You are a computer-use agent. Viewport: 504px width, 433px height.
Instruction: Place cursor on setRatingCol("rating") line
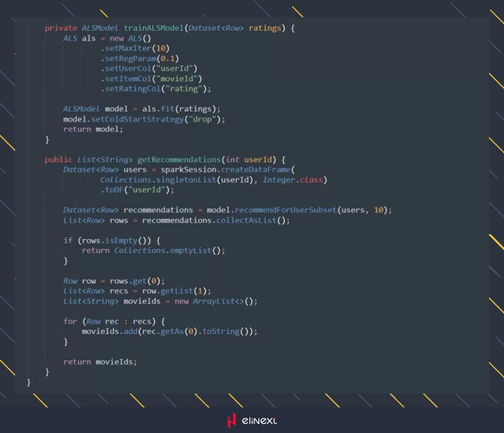pyautogui.click(x=156, y=88)
